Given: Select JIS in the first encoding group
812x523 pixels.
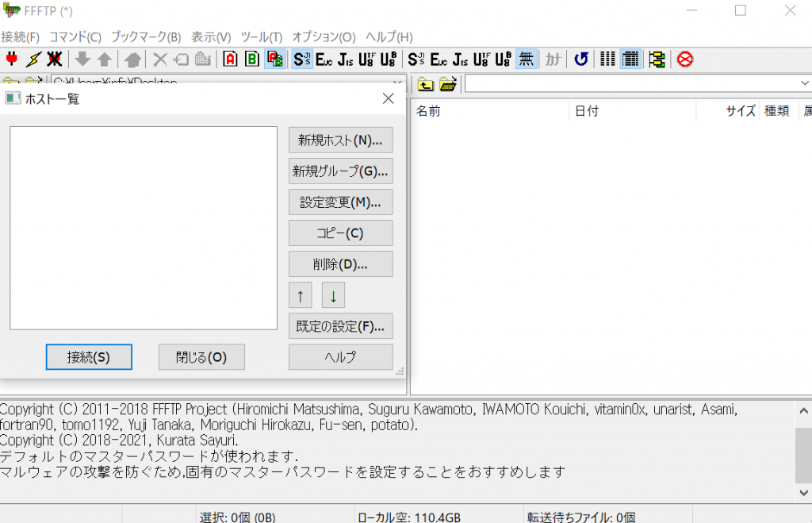Looking at the screenshot, I should [x=346, y=59].
